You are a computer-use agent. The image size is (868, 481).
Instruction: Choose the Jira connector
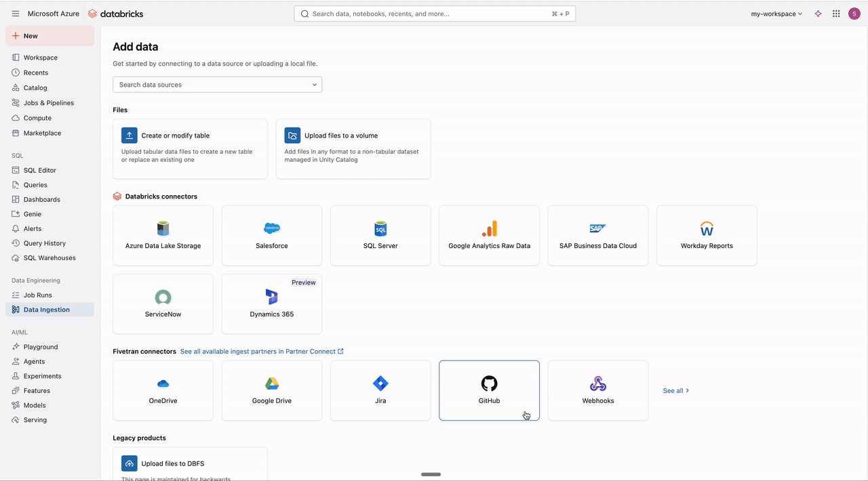(x=380, y=390)
